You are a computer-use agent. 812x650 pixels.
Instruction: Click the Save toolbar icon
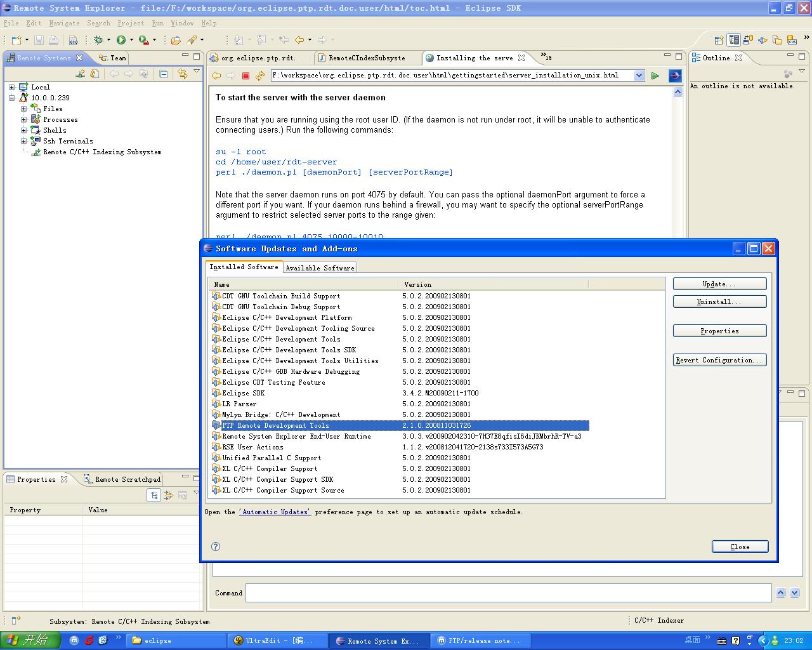click(x=39, y=40)
